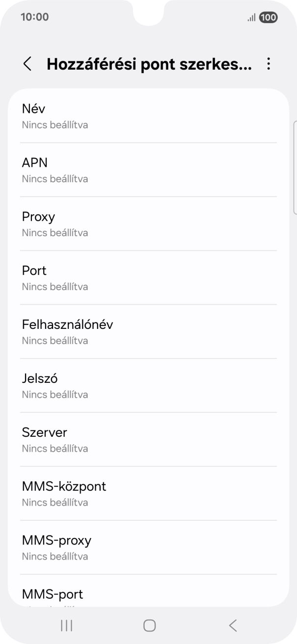This screenshot has width=297, height=644.
Task: Select the MMS-port setting
Action: [148, 595]
